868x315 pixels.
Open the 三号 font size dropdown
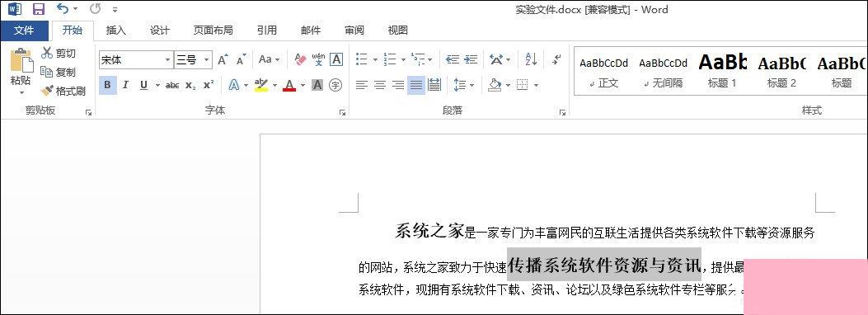point(206,60)
